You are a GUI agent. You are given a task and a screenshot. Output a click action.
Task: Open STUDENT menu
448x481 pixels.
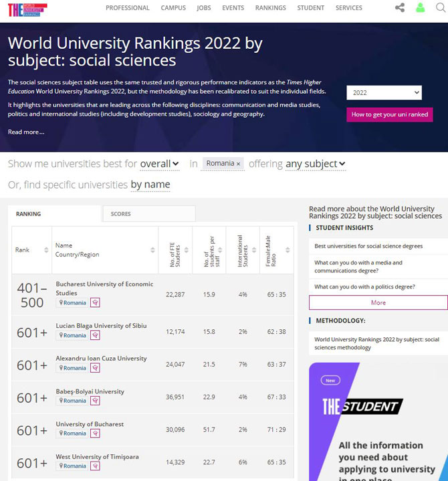(x=311, y=8)
